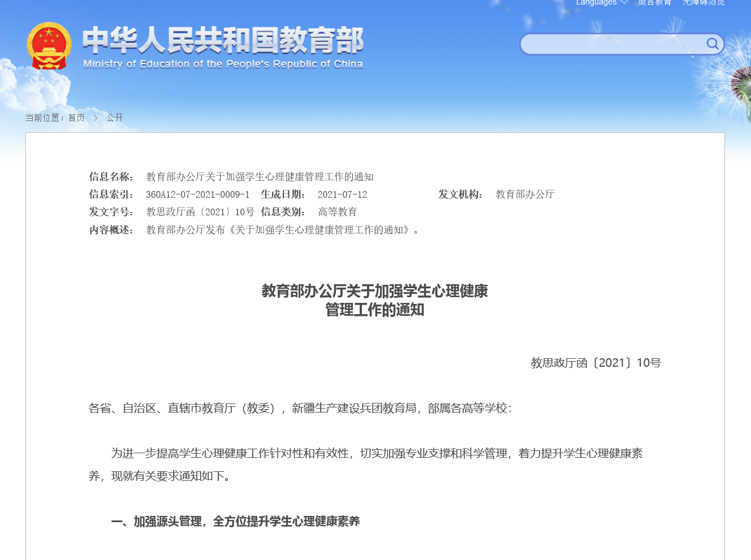Click the salutation line 各省、自治区
The height and width of the screenshot is (560, 751).
pyautogui.click(x=300, y=408)
